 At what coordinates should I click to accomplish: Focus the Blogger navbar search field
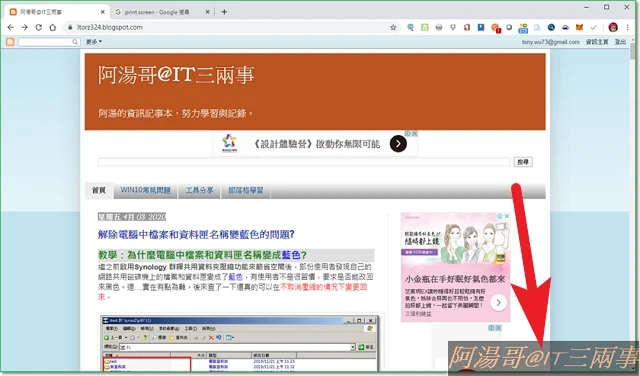pos(45,42)
